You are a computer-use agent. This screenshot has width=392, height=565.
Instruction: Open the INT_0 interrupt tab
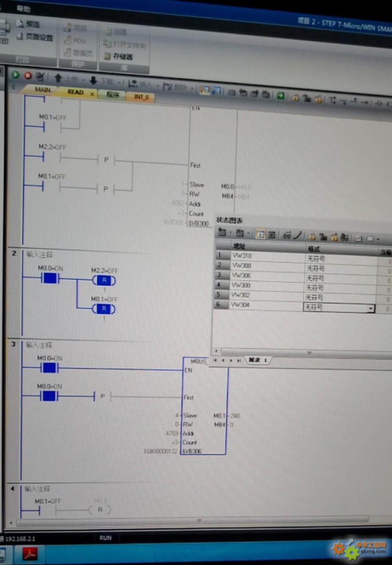tap(141, 97)
